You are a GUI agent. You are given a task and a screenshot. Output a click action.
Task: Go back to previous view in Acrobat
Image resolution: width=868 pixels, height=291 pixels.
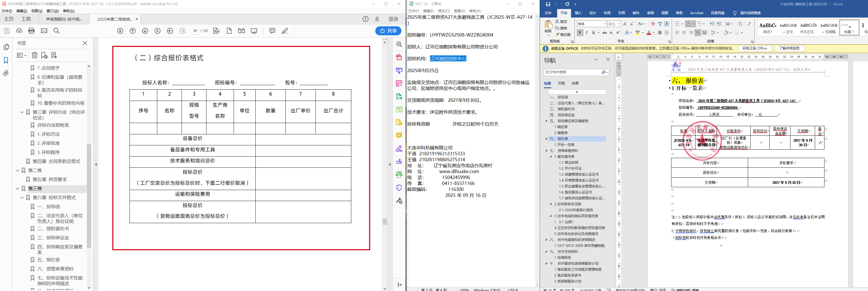pyautogui.click(x=170, y=31)
